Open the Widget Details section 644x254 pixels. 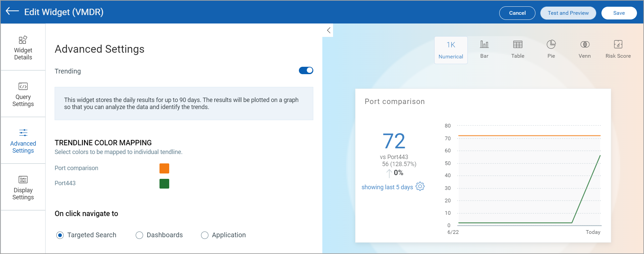23,47
